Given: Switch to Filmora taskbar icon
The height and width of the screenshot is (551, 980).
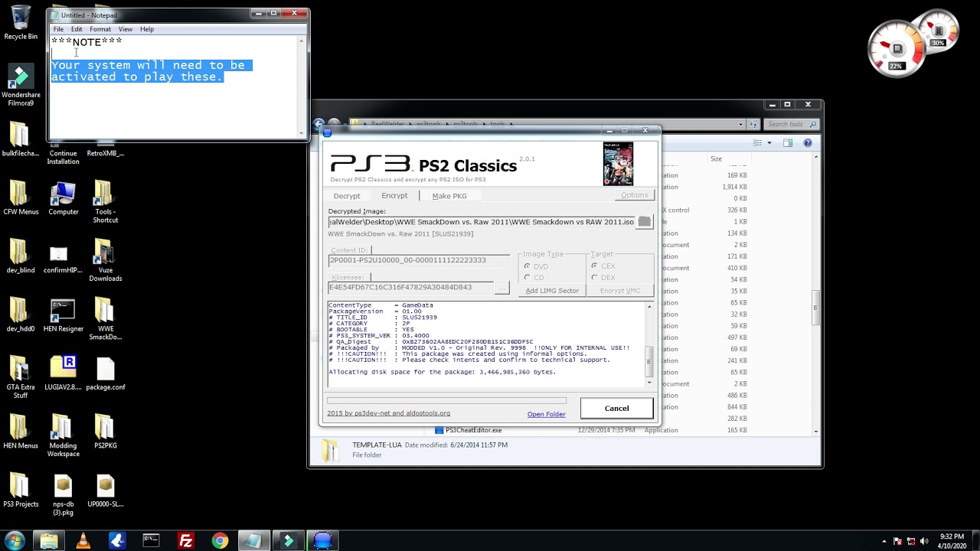Looking at the screenshot, I should (289, 540).
